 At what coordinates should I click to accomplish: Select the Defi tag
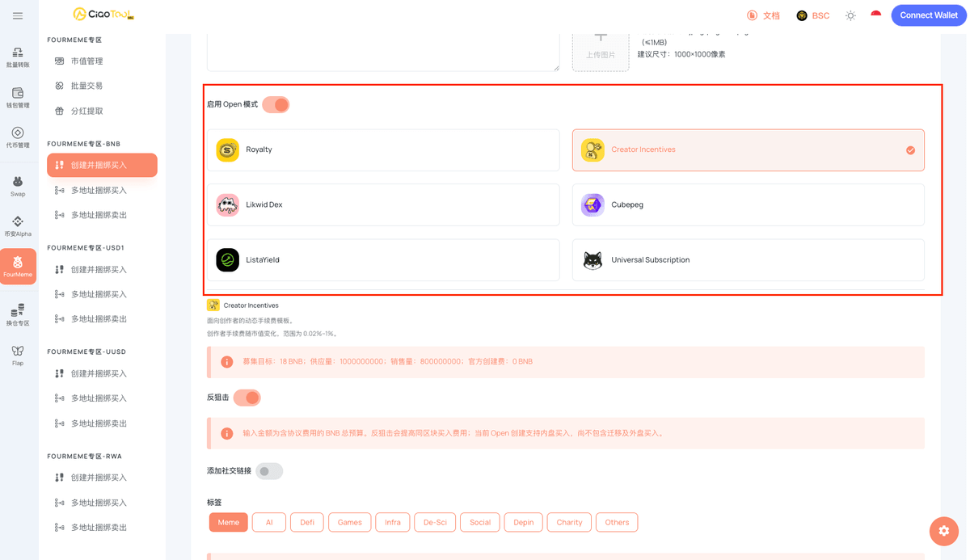click(307, 522)
